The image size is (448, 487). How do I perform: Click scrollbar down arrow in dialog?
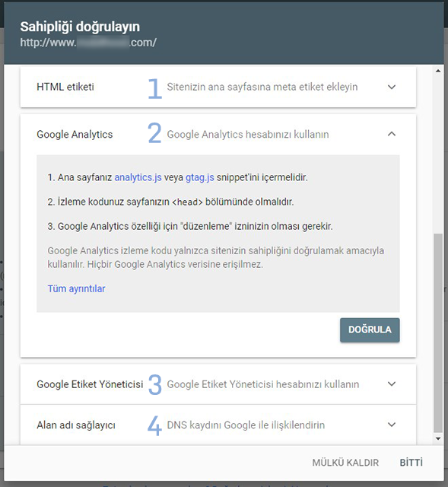[x=438, y=438]
